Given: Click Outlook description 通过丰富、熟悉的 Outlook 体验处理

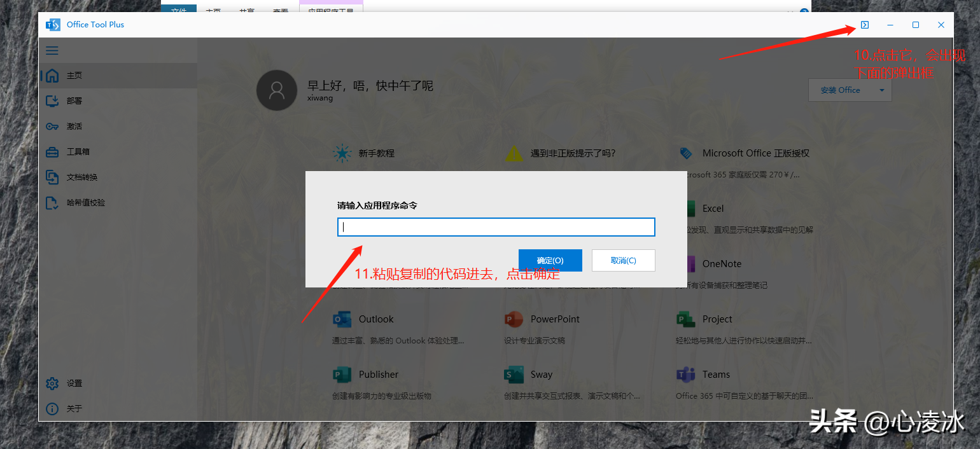Looking at the screenshot, I should (x=398, y=341).
